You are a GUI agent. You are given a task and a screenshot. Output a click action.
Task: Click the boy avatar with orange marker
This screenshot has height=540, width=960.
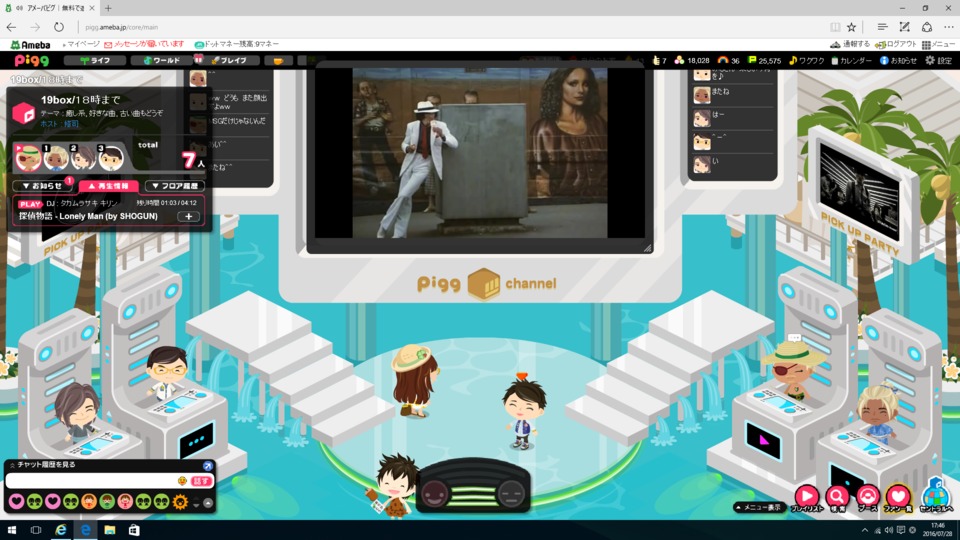[523, 413]
